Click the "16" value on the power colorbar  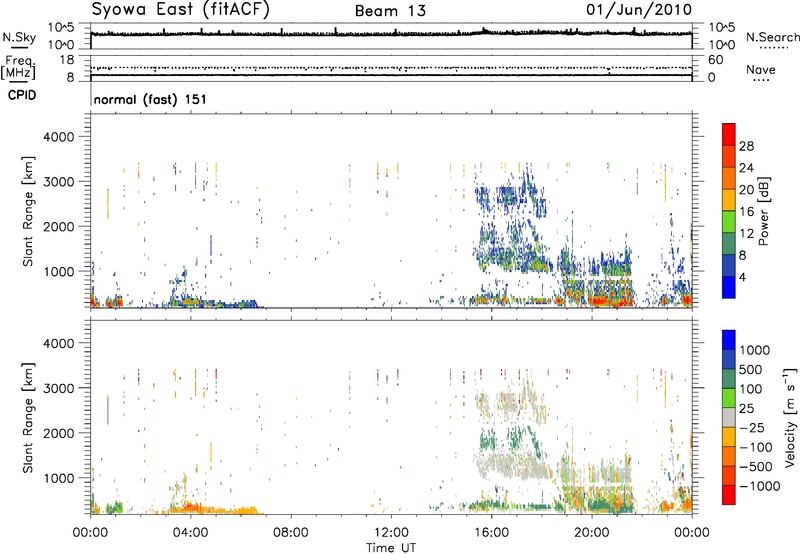point(746,211)
